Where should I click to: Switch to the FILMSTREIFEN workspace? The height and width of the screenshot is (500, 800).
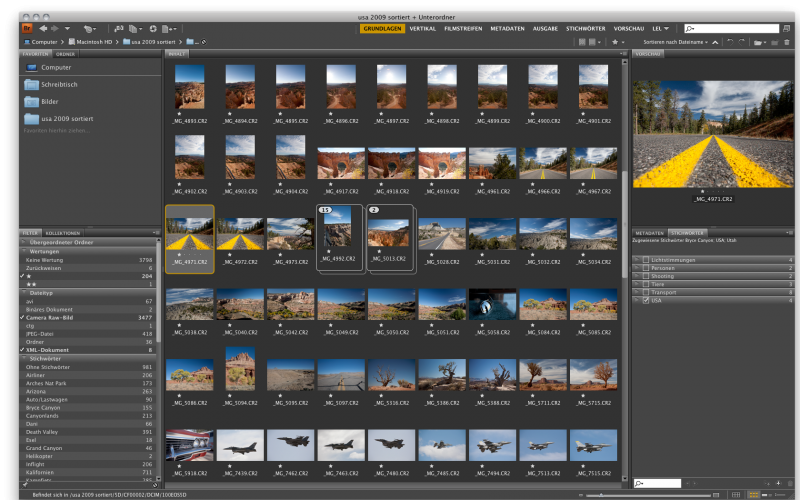[x=463, y=29]
